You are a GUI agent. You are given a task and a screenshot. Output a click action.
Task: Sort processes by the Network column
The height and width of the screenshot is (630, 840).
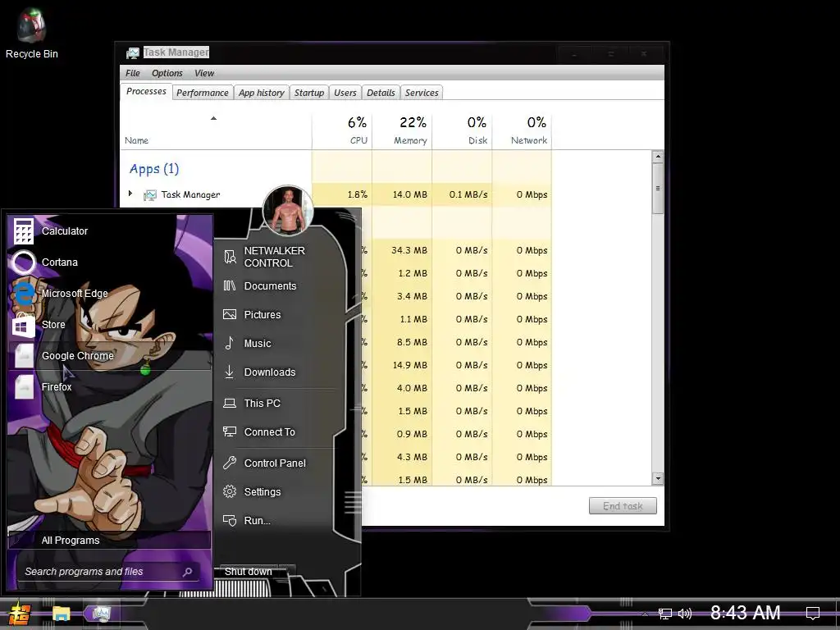click(x=522, y=130)
